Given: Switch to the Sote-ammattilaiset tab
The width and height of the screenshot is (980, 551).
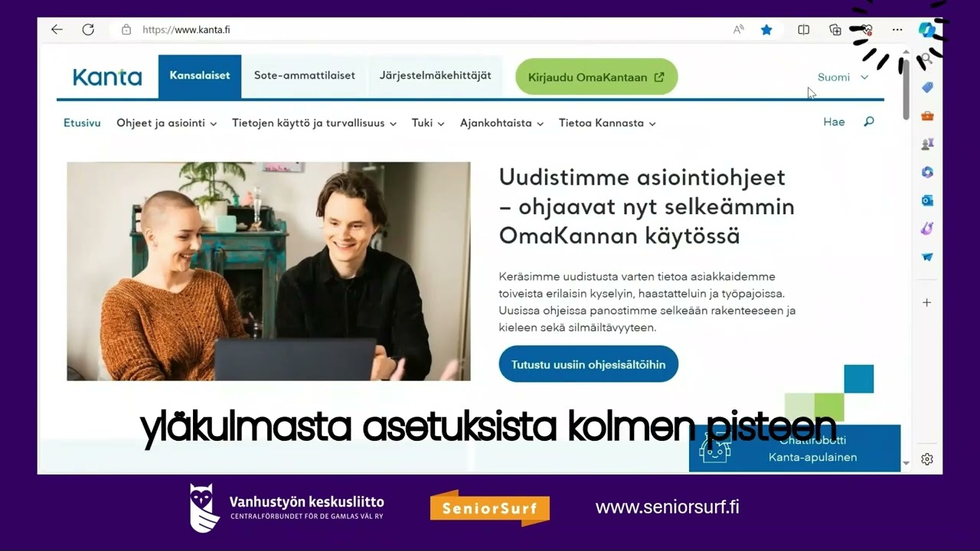Looking at the screenshot, I should tap(305, 76).
